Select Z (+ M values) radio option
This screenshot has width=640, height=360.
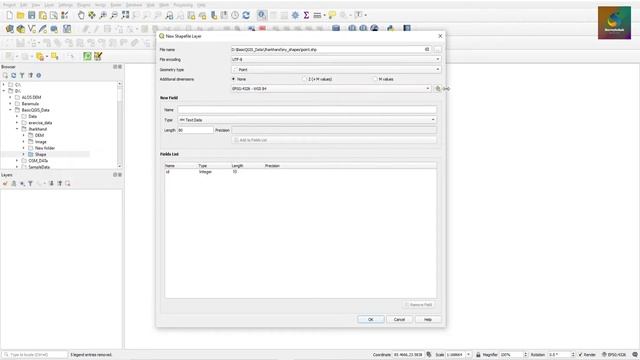(318, 79)
